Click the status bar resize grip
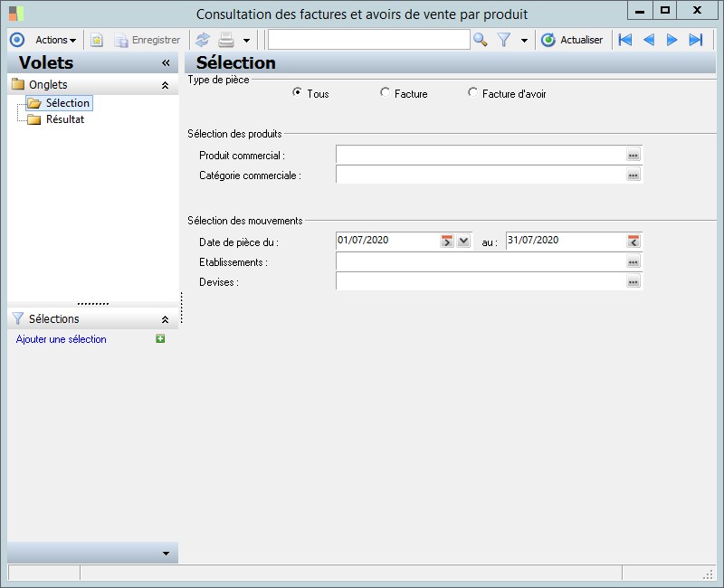The height and width of the screenshot is (588, 724). (709, 574)
